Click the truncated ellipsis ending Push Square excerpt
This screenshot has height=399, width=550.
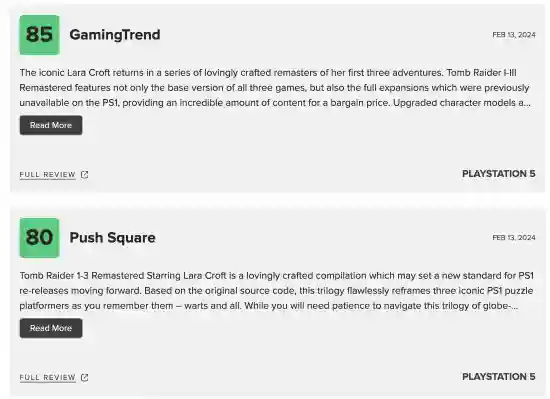tap(512, 306)
